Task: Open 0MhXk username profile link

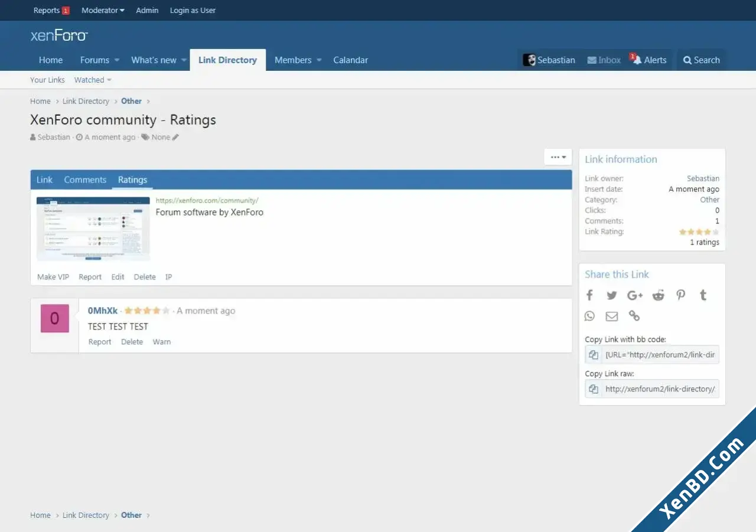Action: (103, 311)
